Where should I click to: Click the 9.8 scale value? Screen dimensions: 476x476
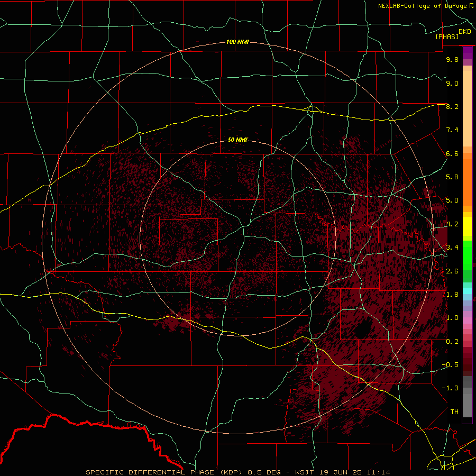452,60
